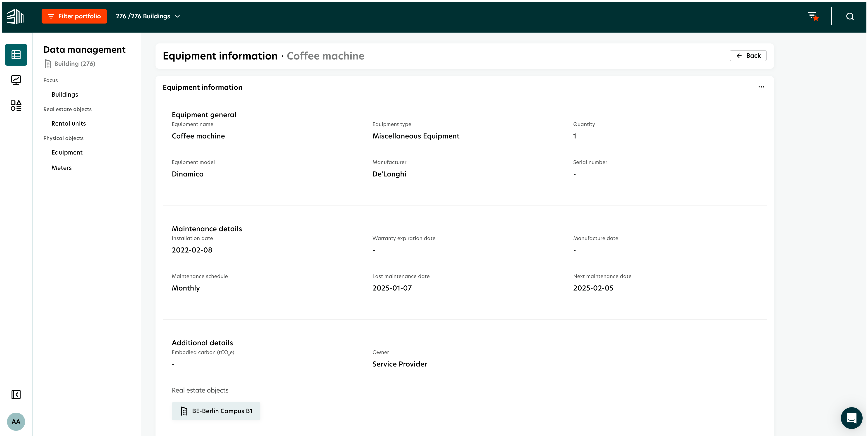Select the Service Provider owner value
This screenshot has width=868, height=438.
click(x=400, y=364)
